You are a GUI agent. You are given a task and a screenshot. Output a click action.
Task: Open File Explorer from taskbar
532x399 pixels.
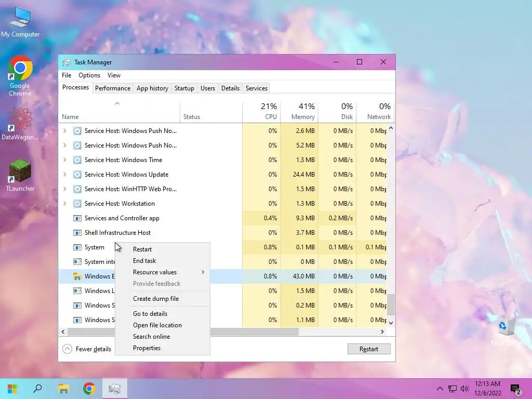[63, 389]
